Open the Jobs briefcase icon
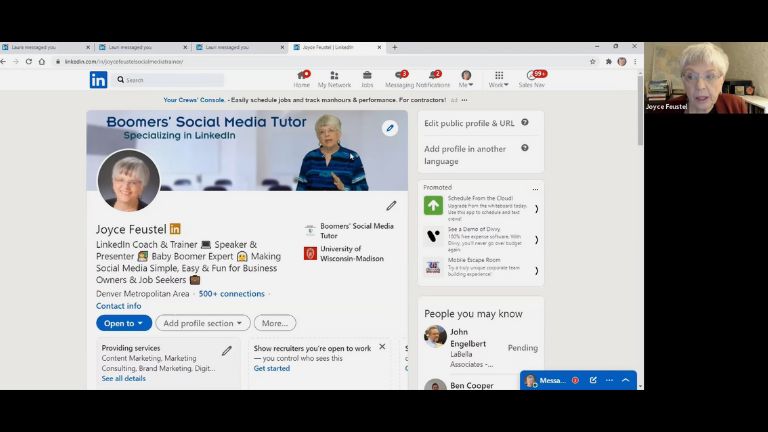 tap(367, 79)
